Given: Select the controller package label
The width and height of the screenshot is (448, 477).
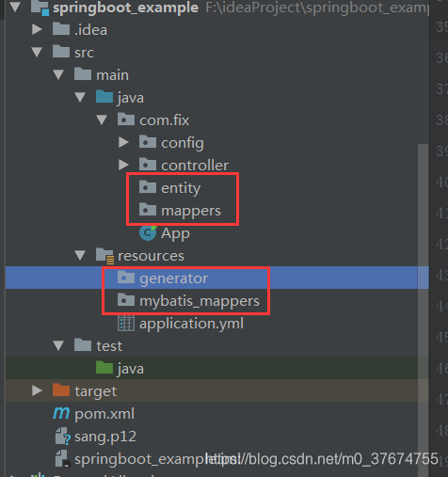Looking at the screenshot, I should coord(195,166).
